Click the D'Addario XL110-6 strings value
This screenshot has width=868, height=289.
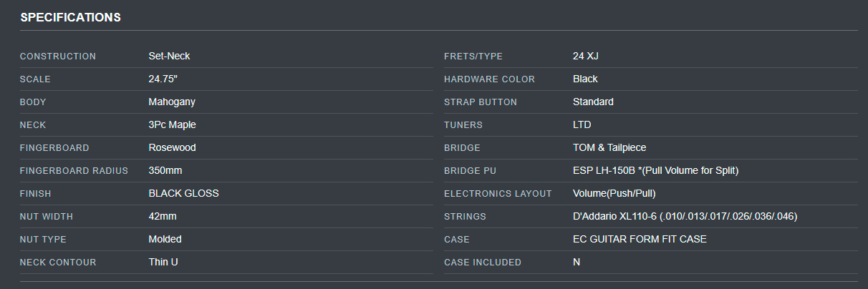tap(685, 216)
